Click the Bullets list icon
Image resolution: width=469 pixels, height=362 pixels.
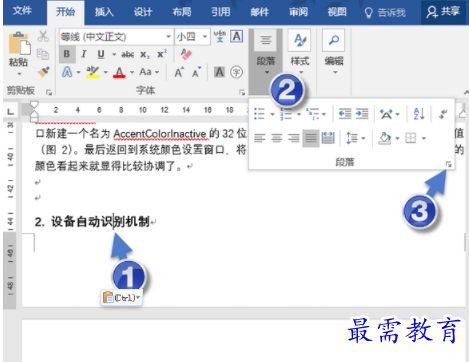[x=259, y=114]
